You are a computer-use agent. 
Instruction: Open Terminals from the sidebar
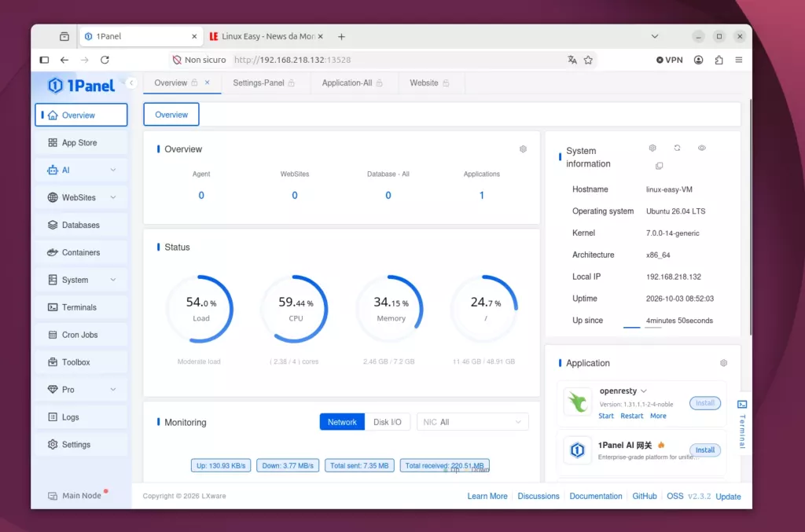pyautogui.click(x=81, y=307)
